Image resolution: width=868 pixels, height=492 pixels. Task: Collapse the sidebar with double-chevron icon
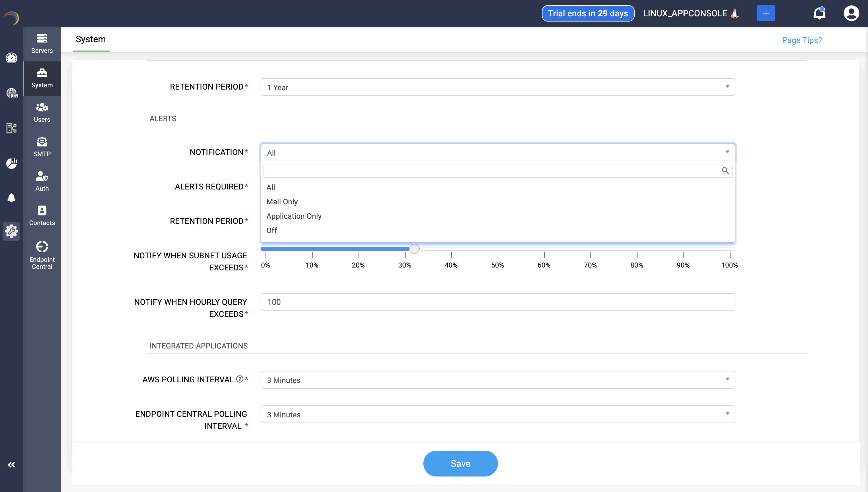[x=11, y=465]
